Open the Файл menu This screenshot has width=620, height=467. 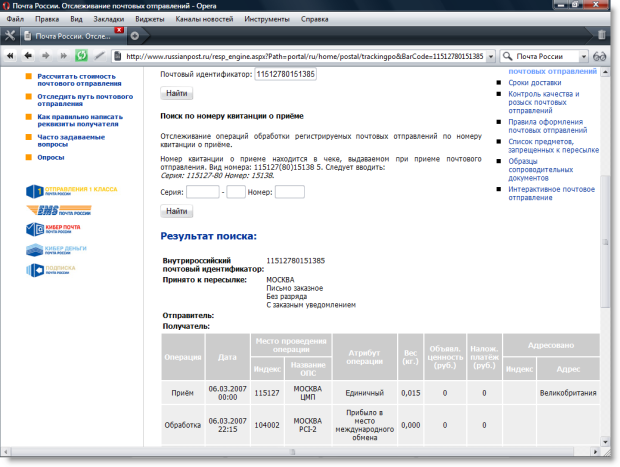pyautogui.click(x=15, y=19)
